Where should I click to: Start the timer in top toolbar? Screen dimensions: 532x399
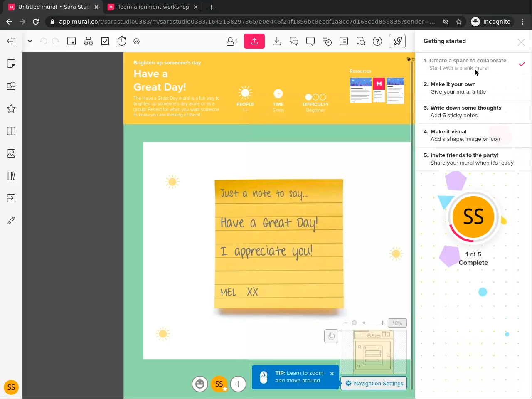point(121,41)
